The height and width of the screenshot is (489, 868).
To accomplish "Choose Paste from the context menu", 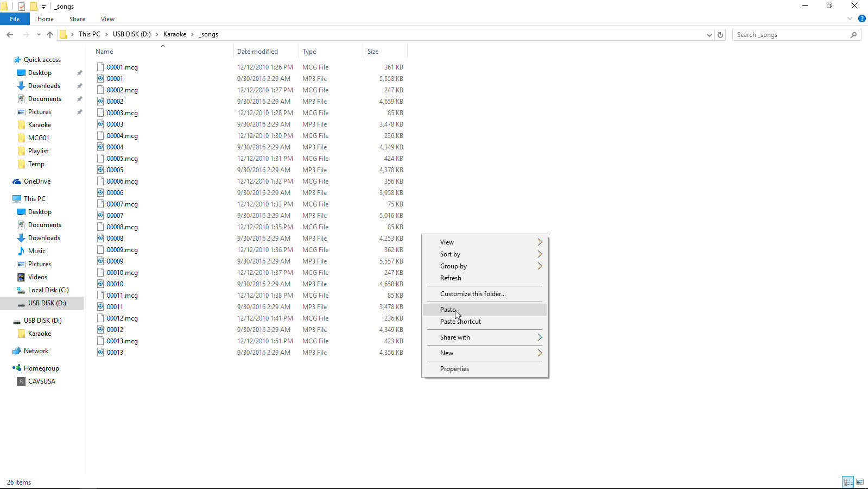I will 485,310.
